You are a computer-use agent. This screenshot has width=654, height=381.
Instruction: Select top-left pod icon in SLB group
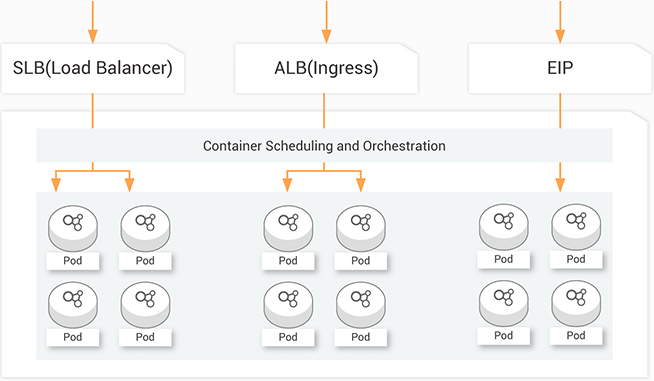click(x=73, y=228)
